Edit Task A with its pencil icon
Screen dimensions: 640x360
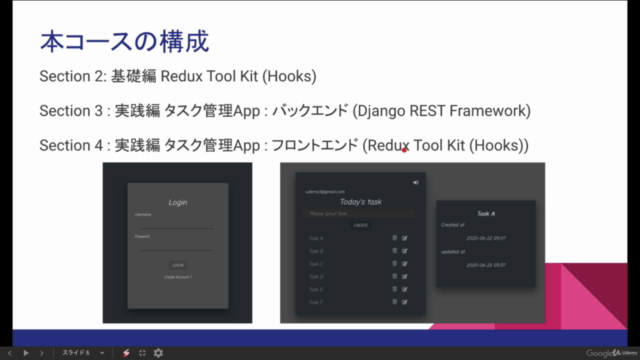pos(404,238)
